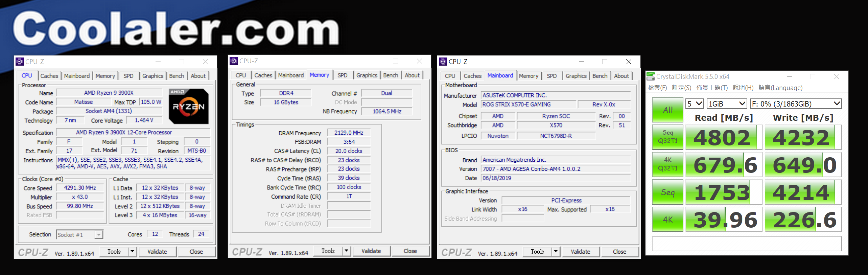Open the About tab in the Mainboard CPU-Z window
This screenshot has height=275, width=868.
pyautogui.click(x=621, y=76)
